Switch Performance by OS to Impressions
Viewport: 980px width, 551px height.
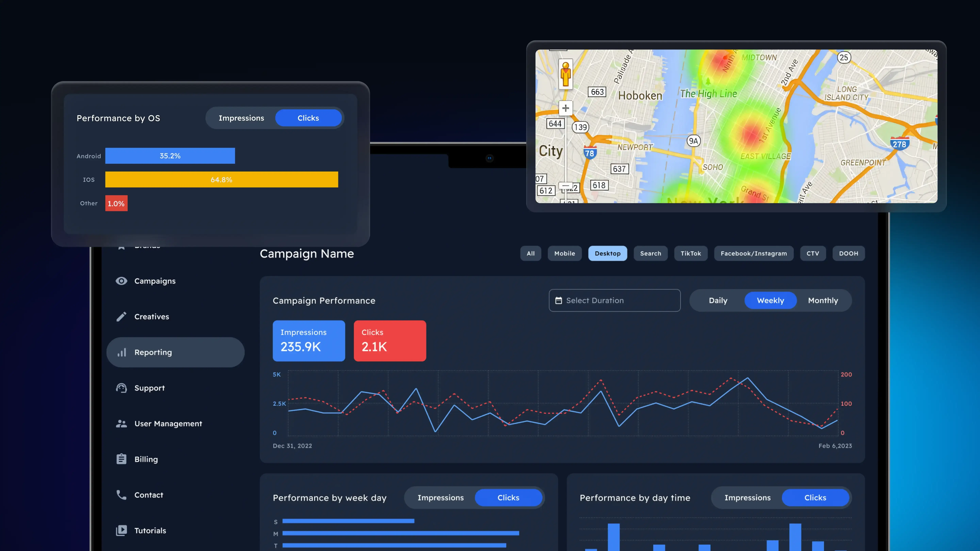(241, 118)
